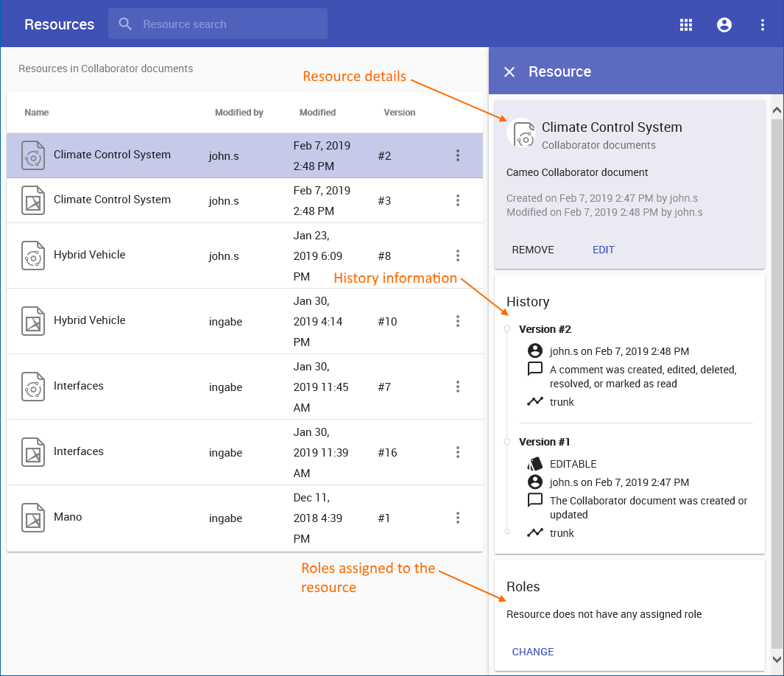
Task: Open the user account icon
Action: coord(724,24)
